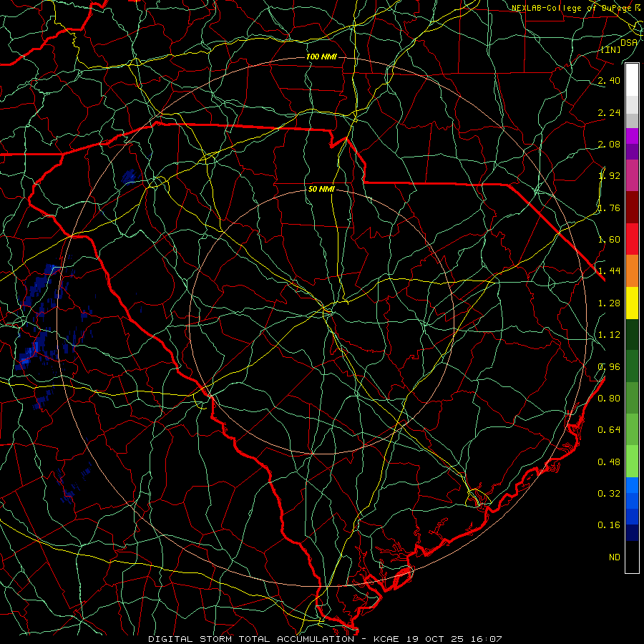Viewport: 644px width, 644px height.
Task: Click the bright red swatch beside 1.60
Action: pyautogui.click(x=632, y=239)
